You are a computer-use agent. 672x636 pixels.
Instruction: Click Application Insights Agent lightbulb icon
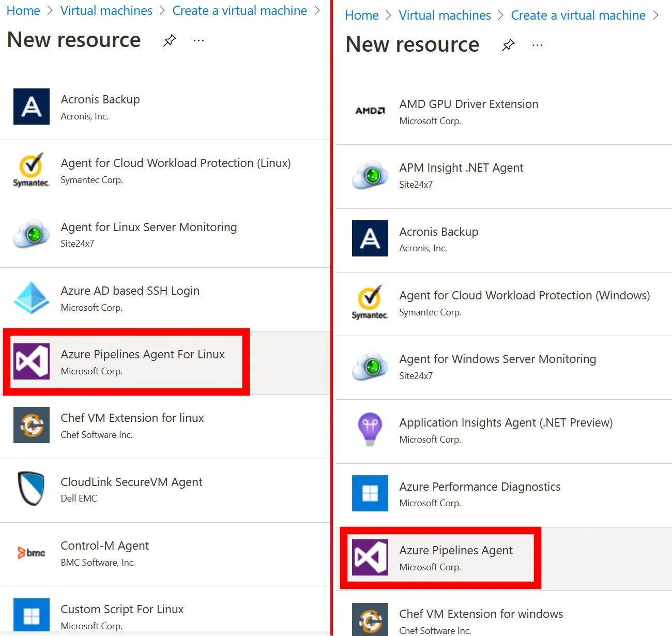[x=370, y=430]
